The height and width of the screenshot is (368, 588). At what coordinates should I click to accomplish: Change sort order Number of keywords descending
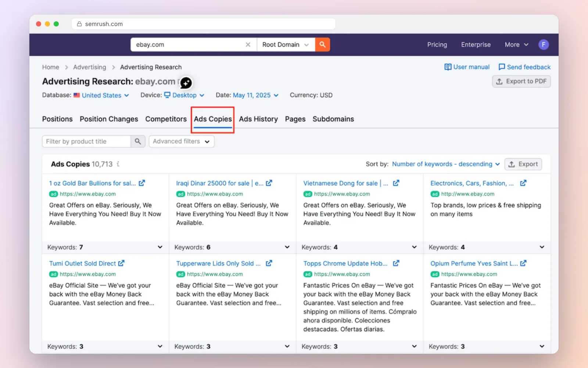point(446,164)
